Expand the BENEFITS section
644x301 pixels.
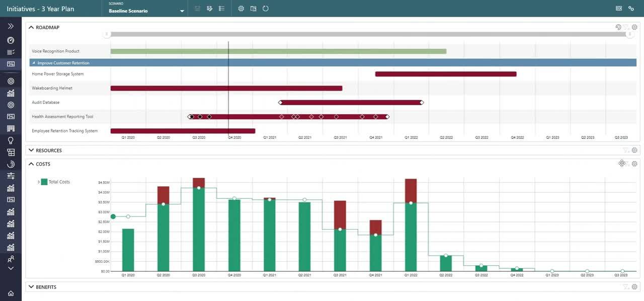(31, 287)
